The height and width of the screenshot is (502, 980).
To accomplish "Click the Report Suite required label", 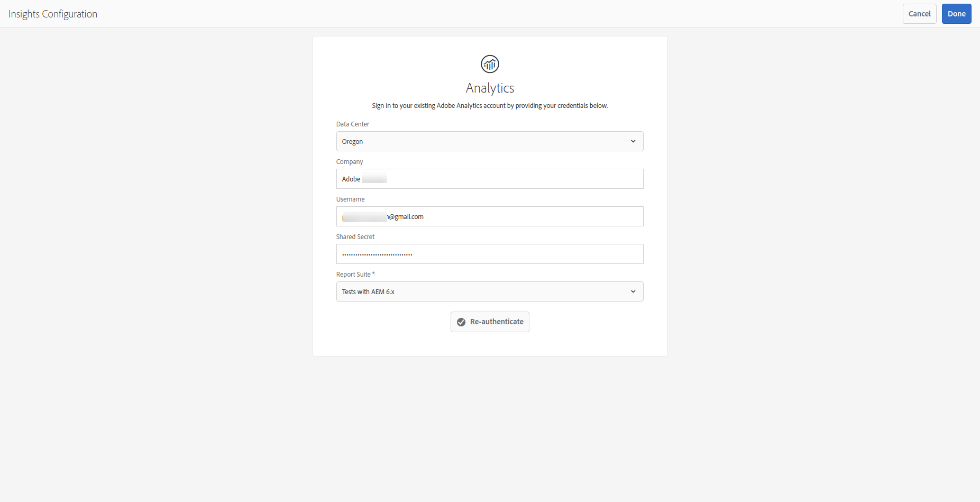I will 355,275.
